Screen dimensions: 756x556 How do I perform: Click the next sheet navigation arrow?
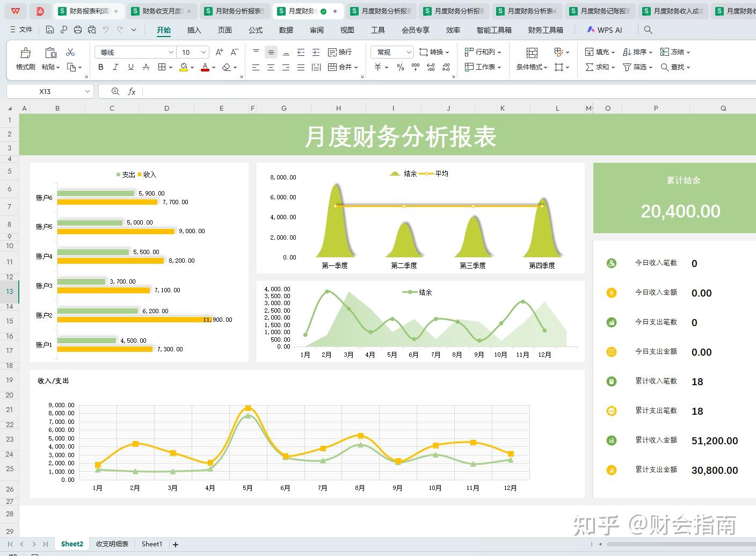34,544
